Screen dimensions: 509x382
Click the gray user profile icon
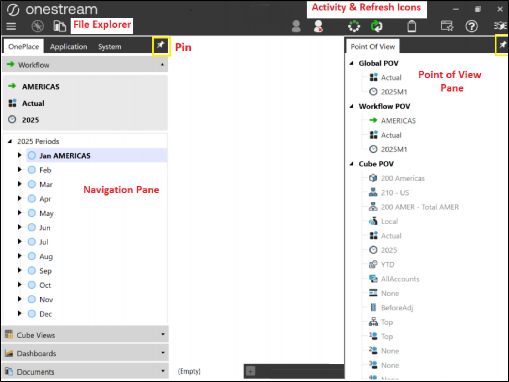(x=296, y=26)
